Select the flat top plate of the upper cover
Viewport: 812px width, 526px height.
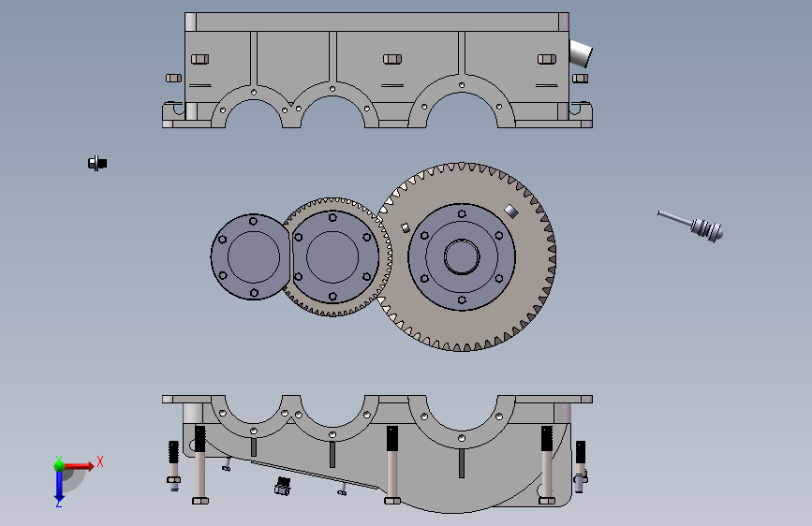tap(377, 22)
